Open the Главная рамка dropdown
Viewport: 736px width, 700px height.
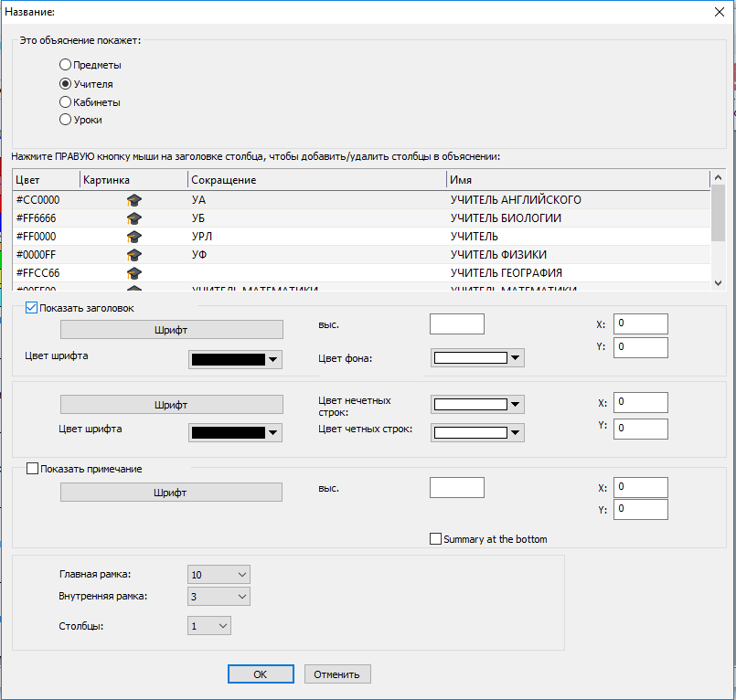coord(218,574)
